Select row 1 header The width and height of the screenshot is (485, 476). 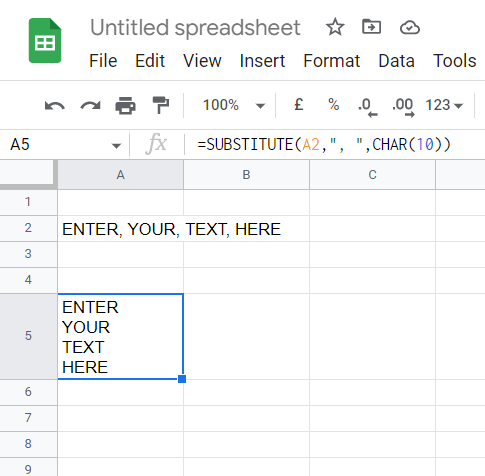click(x=28, y=202)
